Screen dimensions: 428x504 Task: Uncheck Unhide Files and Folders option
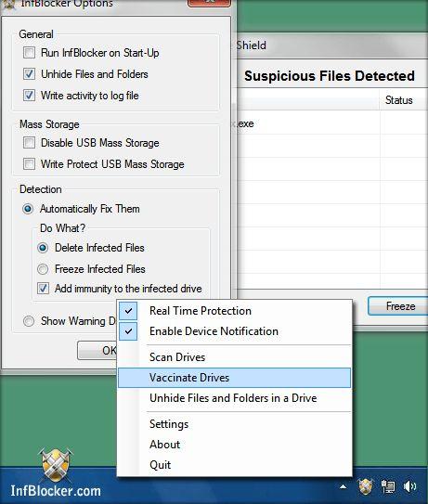[x=30, y=74]
